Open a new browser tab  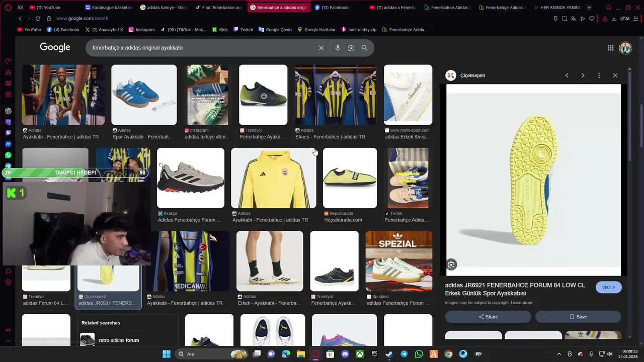(589, 8)
